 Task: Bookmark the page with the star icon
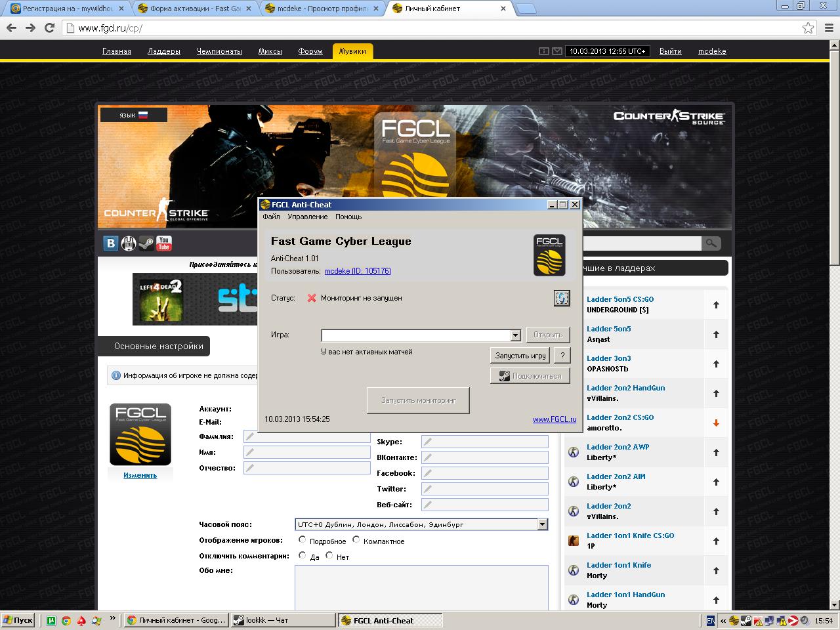[x=808, y=28]
